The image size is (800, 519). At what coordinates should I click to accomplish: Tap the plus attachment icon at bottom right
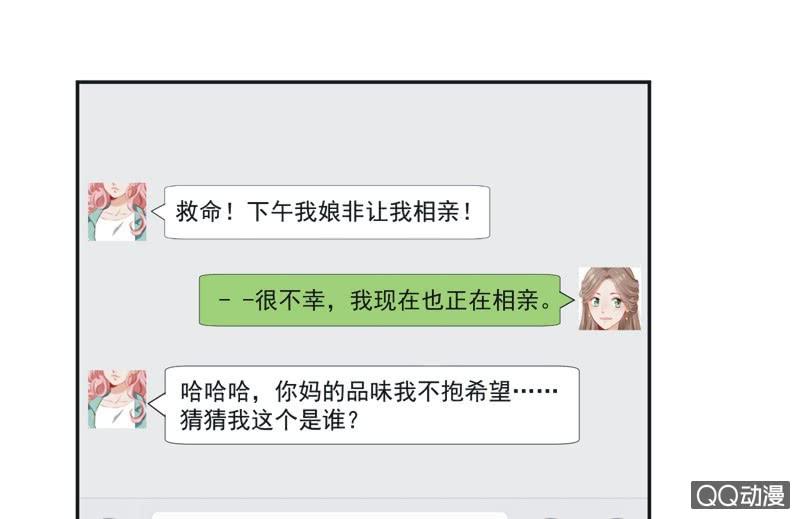click(616, 516)
